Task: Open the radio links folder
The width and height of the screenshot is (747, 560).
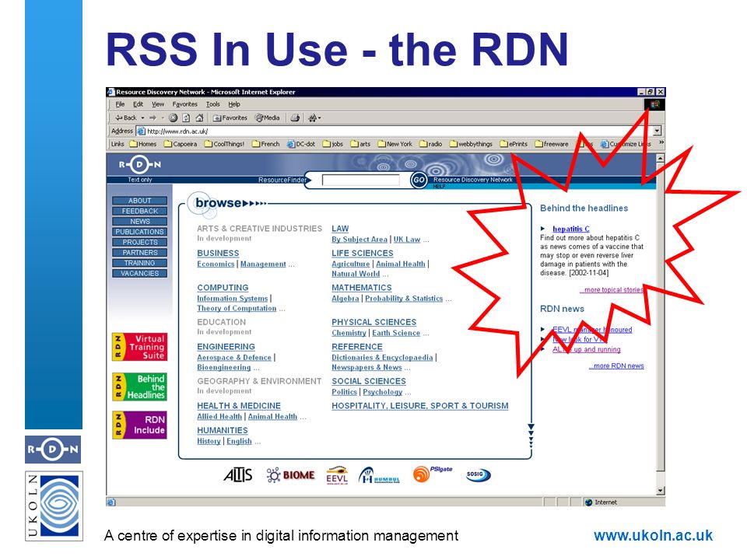Action: (430, 144)
